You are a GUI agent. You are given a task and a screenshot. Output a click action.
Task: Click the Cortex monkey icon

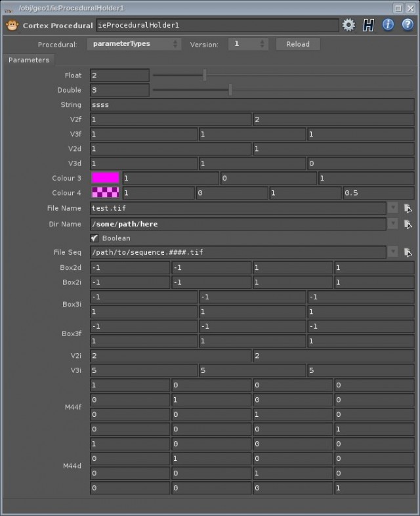[12, 25]
